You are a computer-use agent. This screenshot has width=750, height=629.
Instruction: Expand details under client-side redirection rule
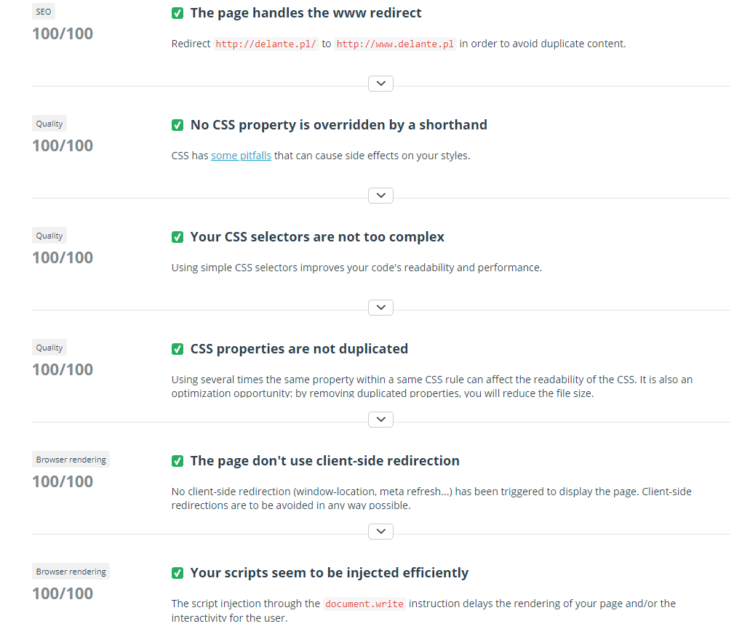[x=381, y=531]
